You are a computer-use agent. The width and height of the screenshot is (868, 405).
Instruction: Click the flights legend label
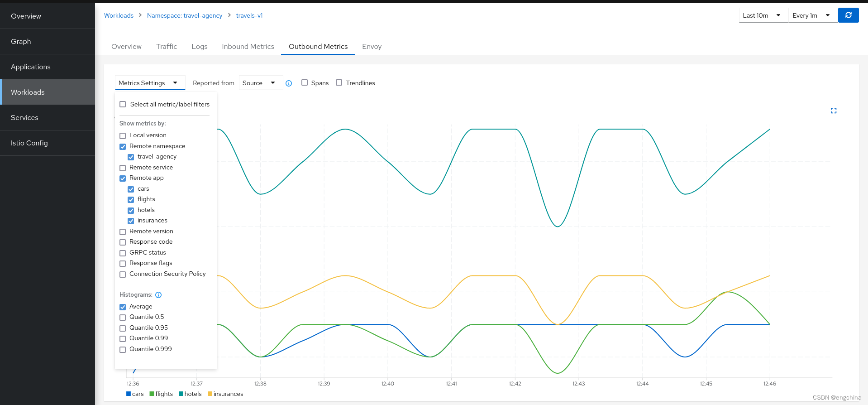coord(164,394)
